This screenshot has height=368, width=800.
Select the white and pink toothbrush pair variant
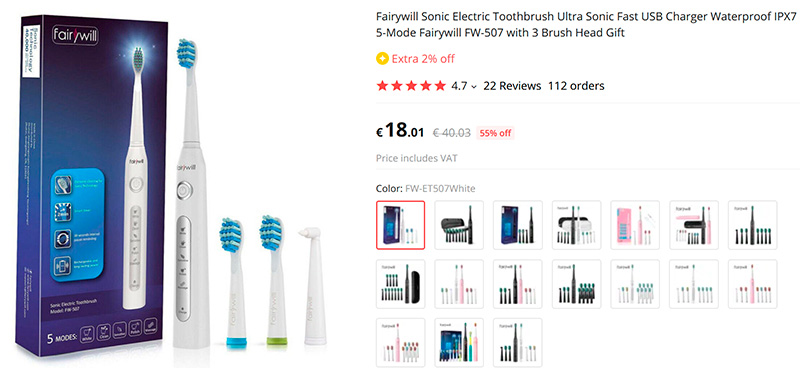(459, 284)
